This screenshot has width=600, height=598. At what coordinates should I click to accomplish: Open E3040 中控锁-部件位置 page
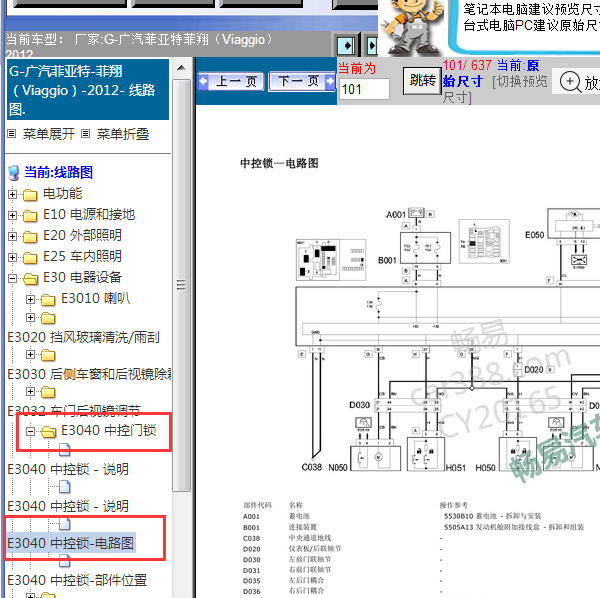77,580
